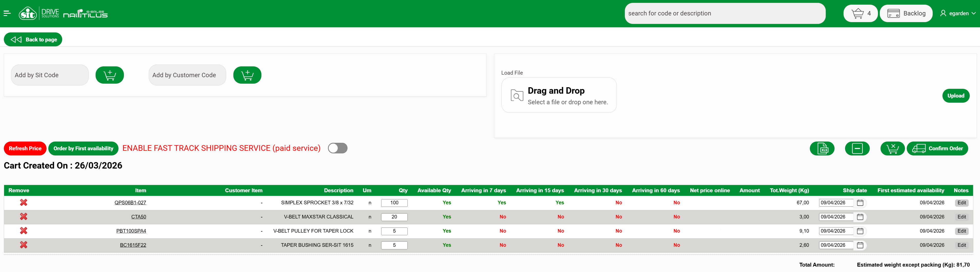Expand the egarden user dropdown
This screenshot has height=272, width=980.
pos(958,13)
